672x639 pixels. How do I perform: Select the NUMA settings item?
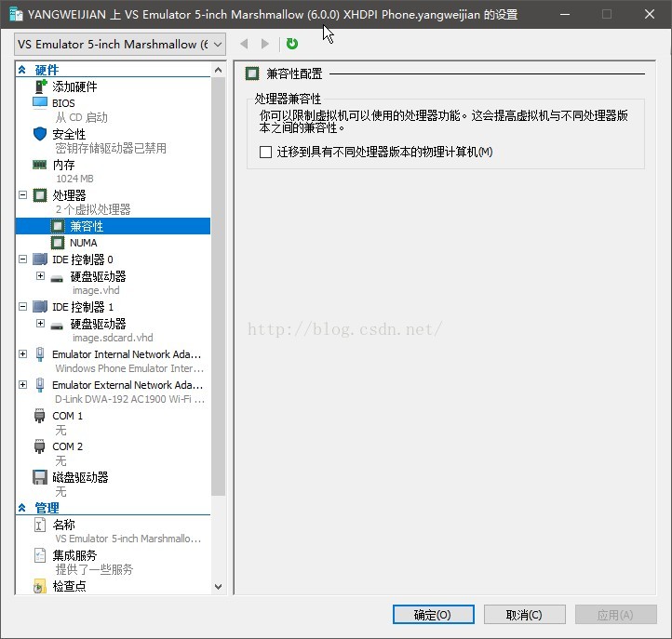[x=84, y=243]
